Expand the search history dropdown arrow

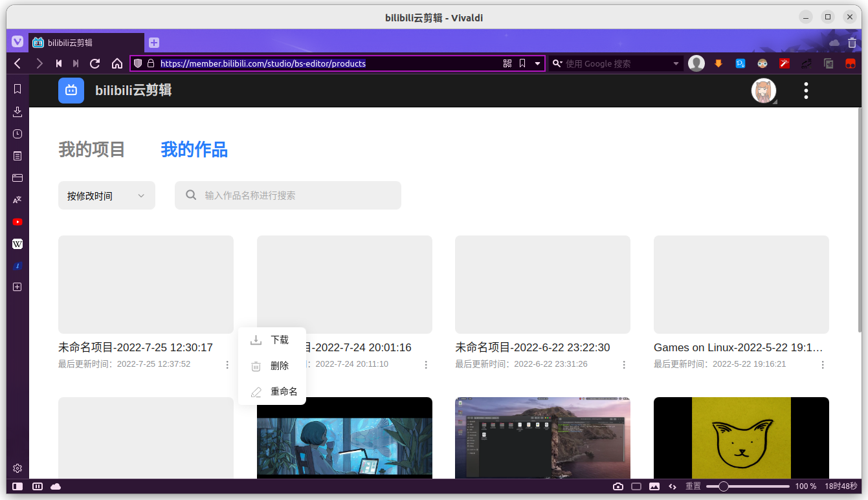676,63
